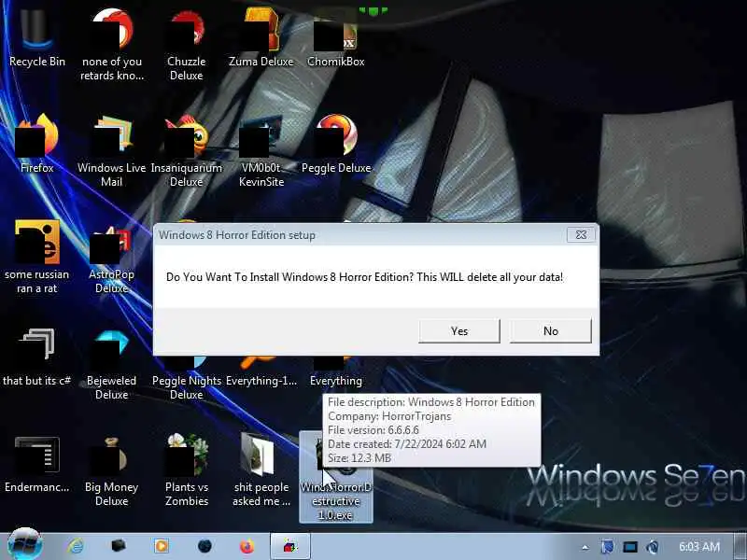Image resolution: width=747 pixels, height=560 pixels.
Task: Open the Windows Start orb
Action: (x=25, y=545)
